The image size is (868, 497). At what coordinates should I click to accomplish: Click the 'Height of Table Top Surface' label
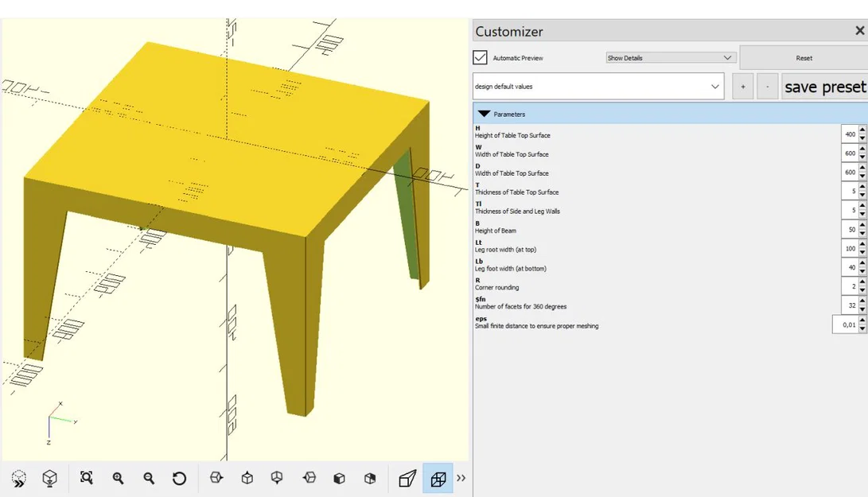click(x=512, y=136)
